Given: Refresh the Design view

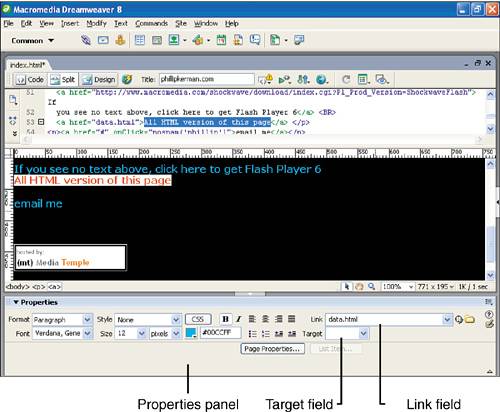Looking at the screenshot, I should (x=346, y=79).
